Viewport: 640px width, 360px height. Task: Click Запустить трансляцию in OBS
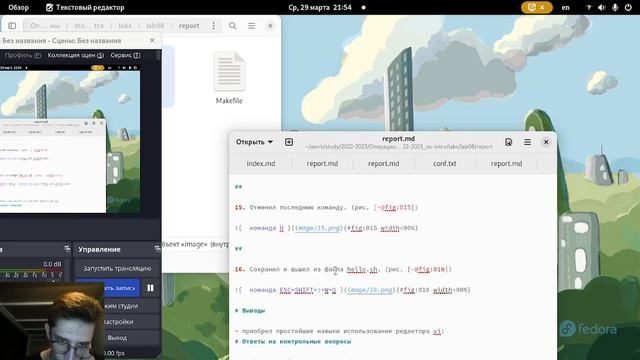117,268
